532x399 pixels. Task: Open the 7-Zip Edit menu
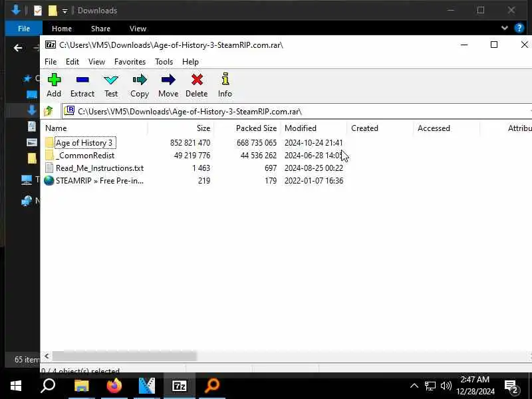click(x=72, y=62)
